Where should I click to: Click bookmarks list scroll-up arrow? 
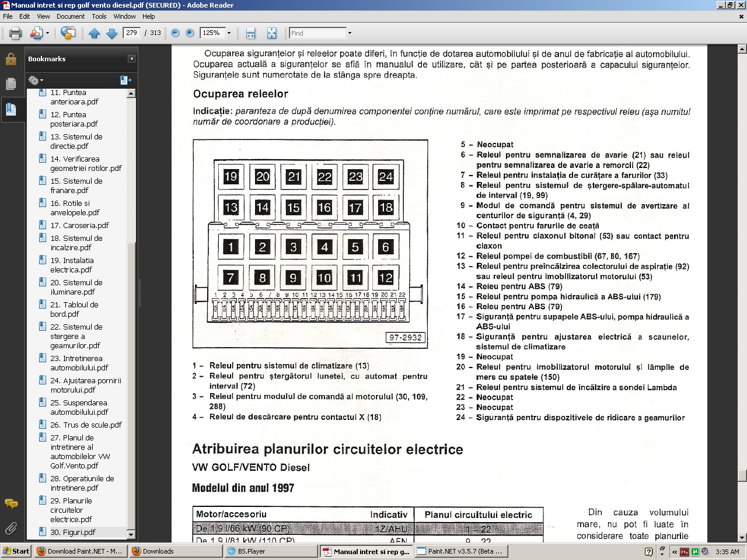131,93
